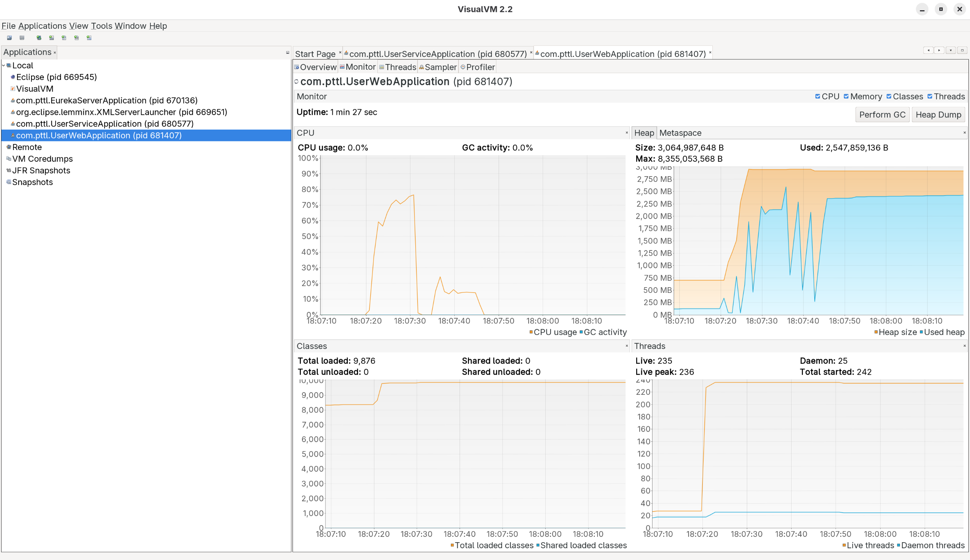
Task: Click the Heap Dump button
Action: point(938,115)
